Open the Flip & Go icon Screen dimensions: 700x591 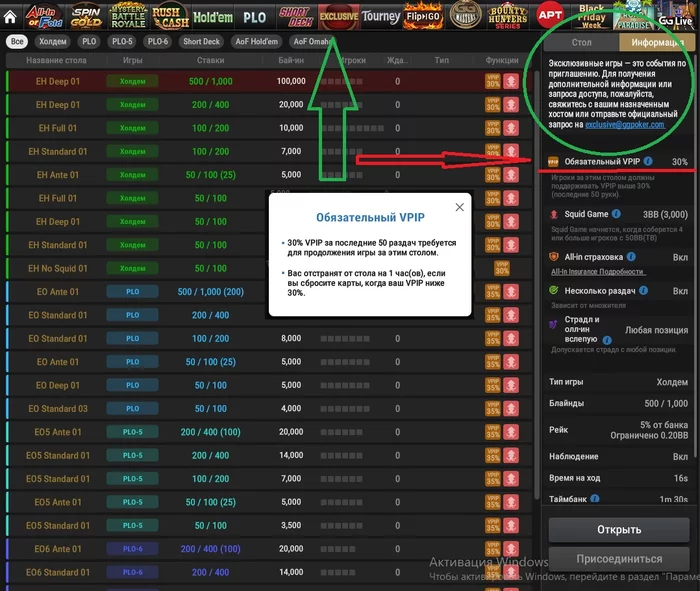(423, 17)
